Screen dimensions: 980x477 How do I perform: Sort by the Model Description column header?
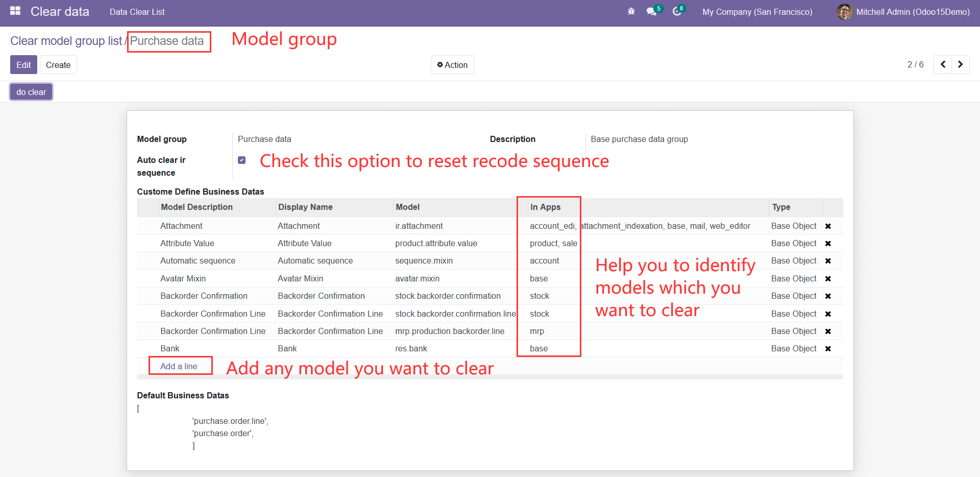point(197,207)
